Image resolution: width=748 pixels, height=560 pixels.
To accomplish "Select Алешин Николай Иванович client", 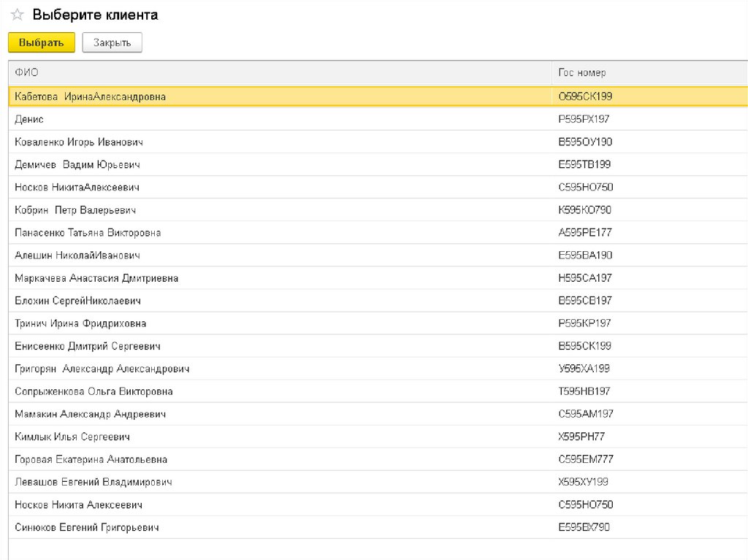I will [x=77, y=256].
